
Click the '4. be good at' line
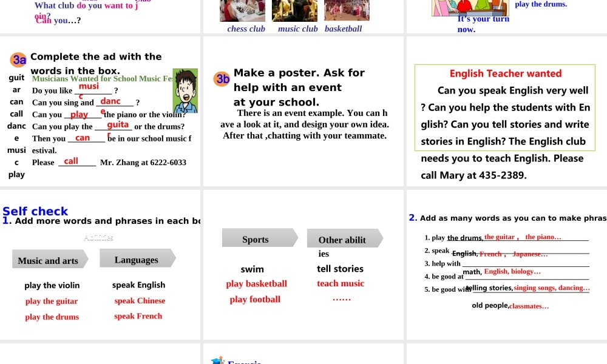tap(506, 276)
